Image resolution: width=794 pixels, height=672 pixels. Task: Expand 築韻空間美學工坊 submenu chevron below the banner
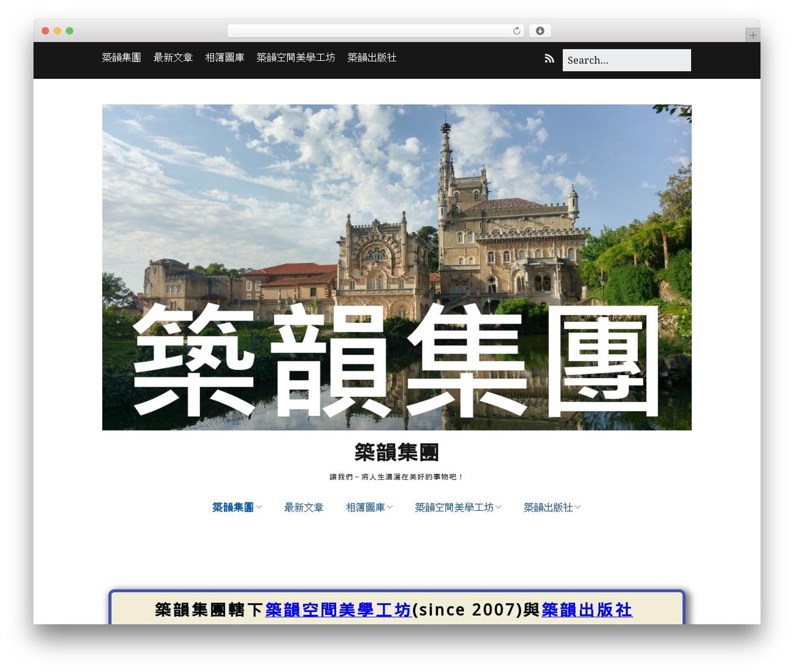499,507
